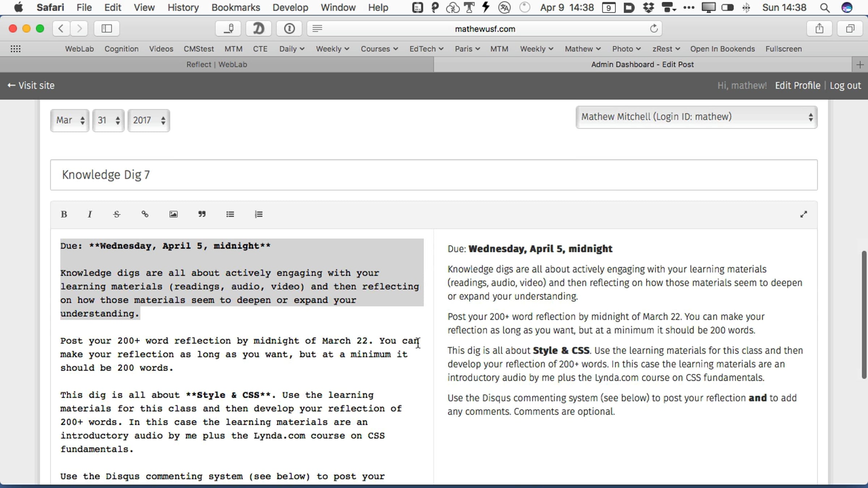Image resolution: width=868 pixels, height=488 pixels.
Task: Create a numbered list
Action: pyautogui.click(x=259, y=214)
